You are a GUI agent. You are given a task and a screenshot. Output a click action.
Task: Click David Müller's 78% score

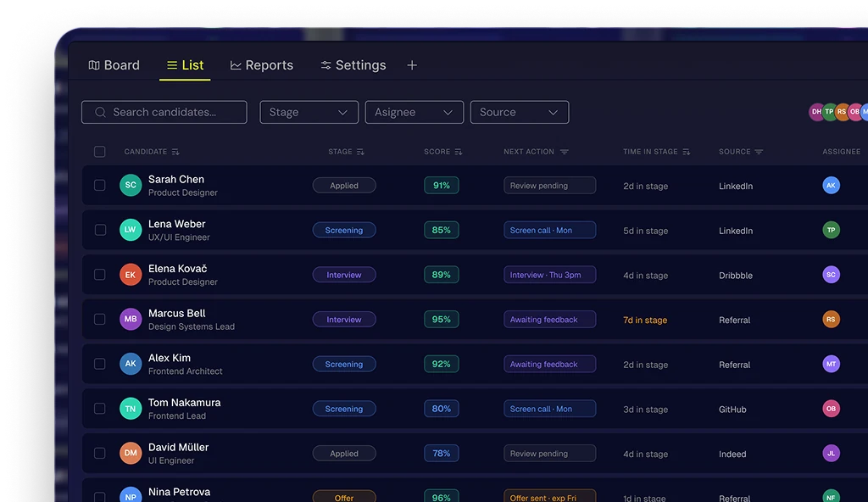pyautogui.click(x=441, y=453)
